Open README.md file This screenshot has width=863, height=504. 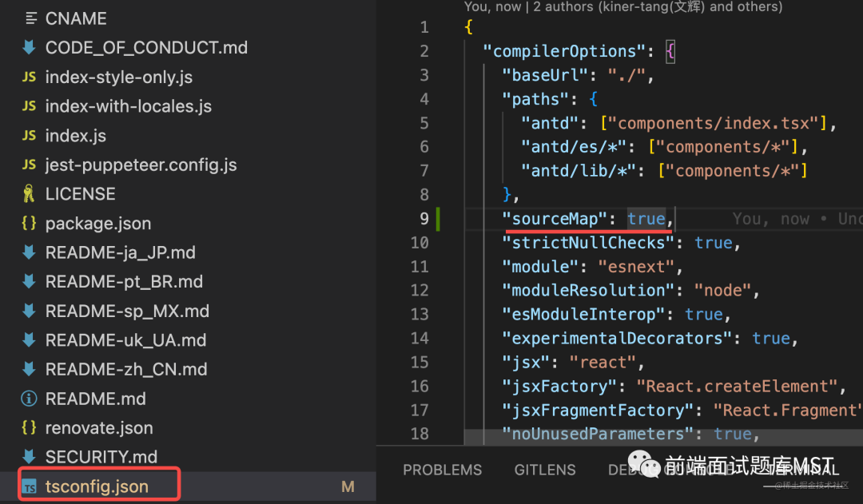tap(95, 399)
